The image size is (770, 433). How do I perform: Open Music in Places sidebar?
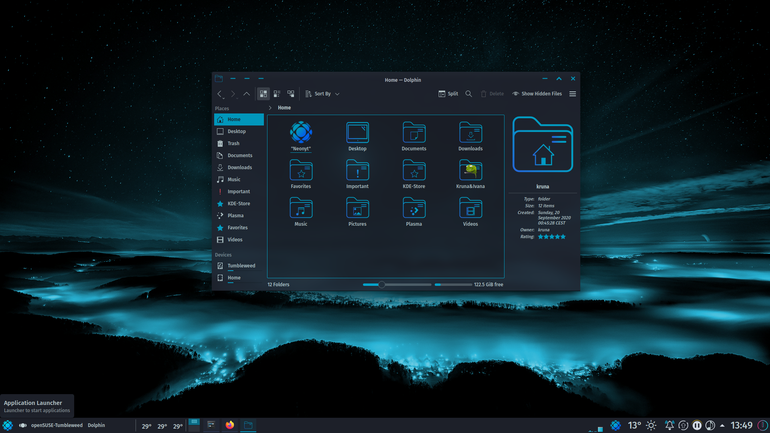pyautogui.click(x=239, y=180)
